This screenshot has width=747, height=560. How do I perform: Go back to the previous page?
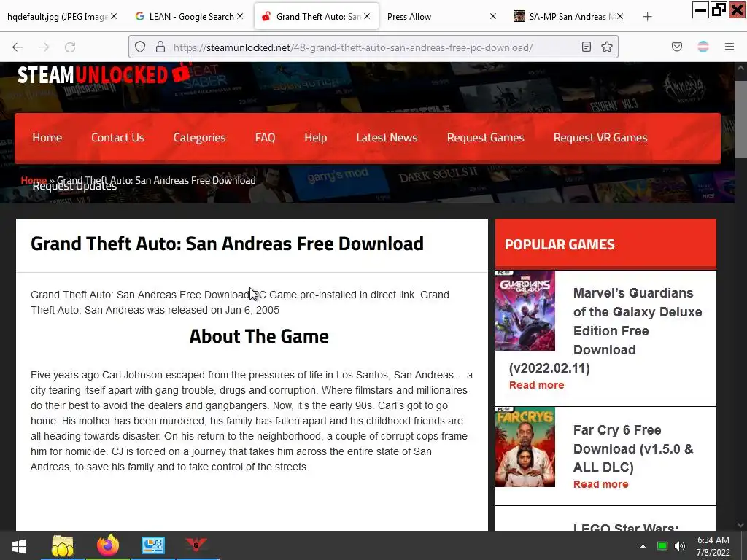tap(18, 47)
